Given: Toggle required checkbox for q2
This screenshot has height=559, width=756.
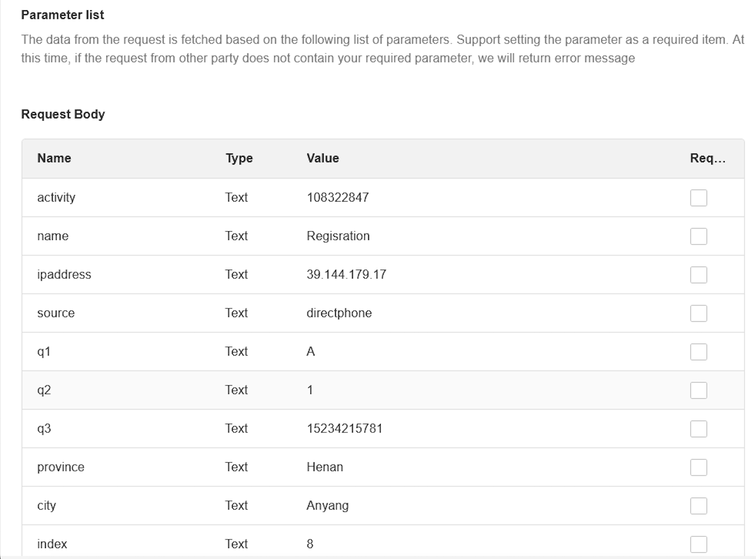Looking at the screenshot, I should [x=698, y=390].
